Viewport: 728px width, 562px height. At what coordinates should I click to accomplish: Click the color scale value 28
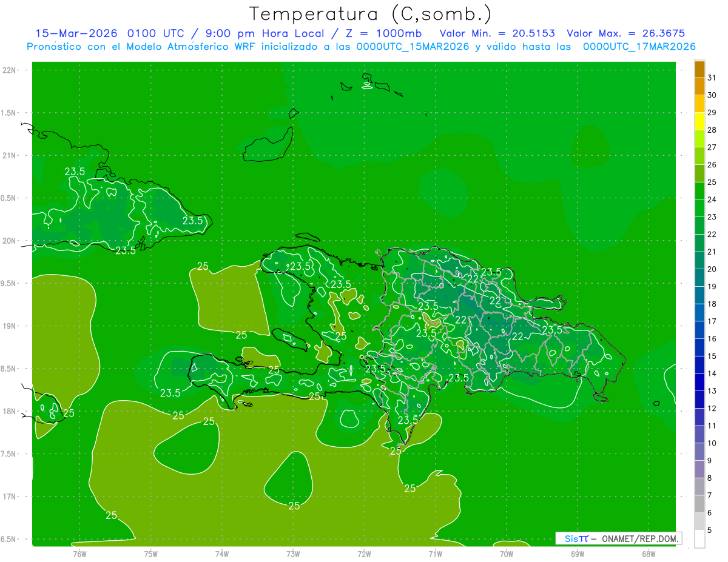pos(712,130)
